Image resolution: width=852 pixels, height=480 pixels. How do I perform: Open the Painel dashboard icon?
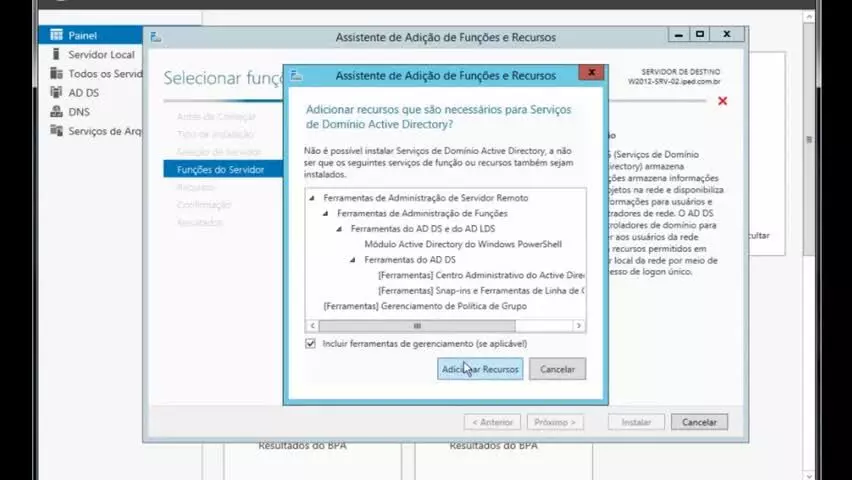[57, 35]
